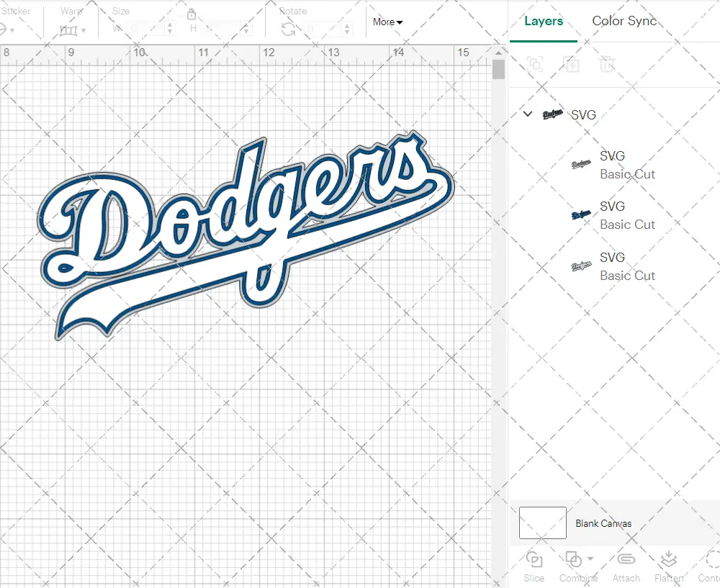
Task: Click the SVG group thumbnail in Layers
Action: [552, 114]
